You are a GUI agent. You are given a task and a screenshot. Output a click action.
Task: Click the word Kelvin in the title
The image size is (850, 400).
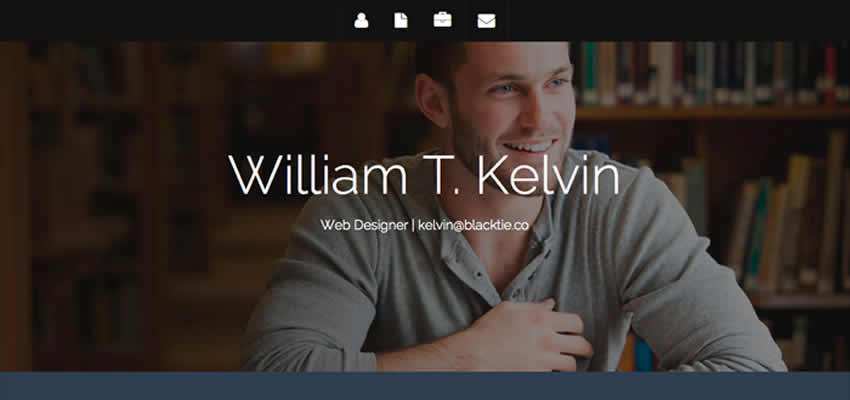548,175
